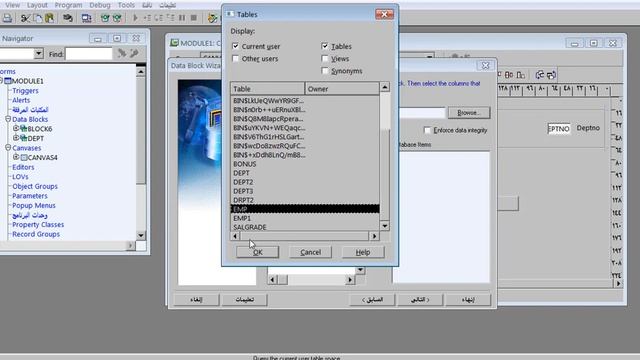Open the تعليمات help menu in menu bar
The width and height of the screenshot is (640, 360).
point(167,5)
